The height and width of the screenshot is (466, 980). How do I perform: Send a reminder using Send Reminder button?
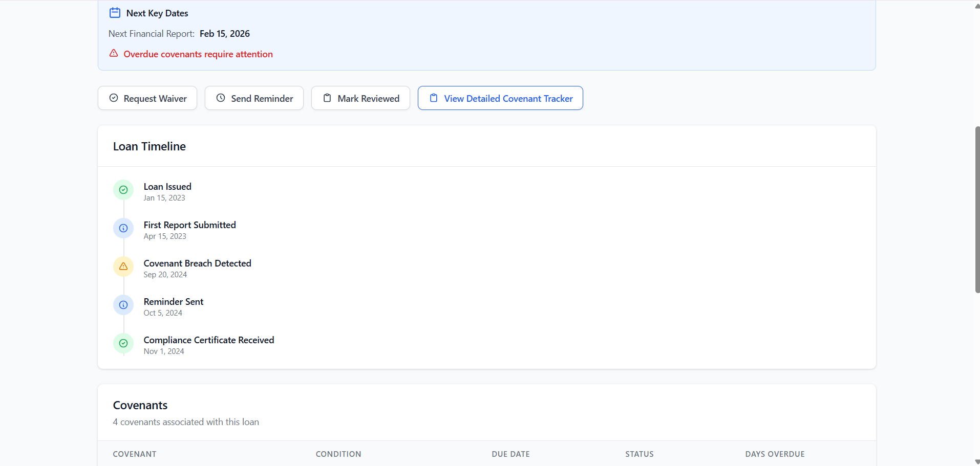click(x=254, y=98)
